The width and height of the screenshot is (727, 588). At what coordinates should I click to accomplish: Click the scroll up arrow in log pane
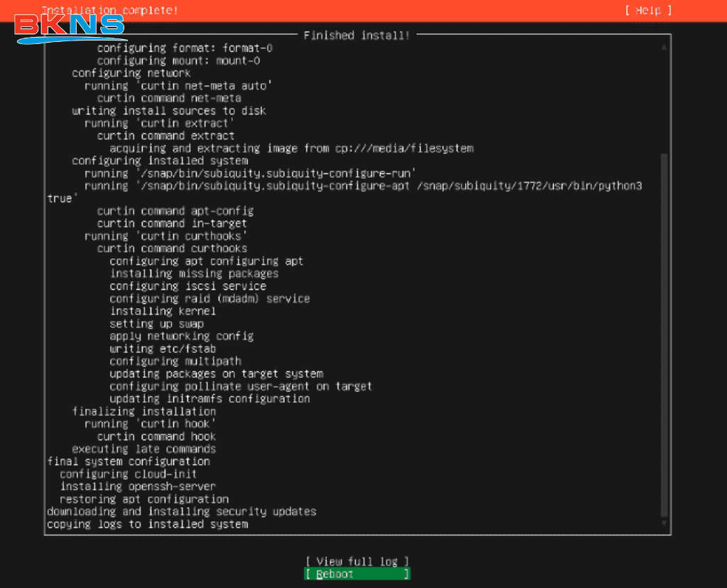[664, 47]
